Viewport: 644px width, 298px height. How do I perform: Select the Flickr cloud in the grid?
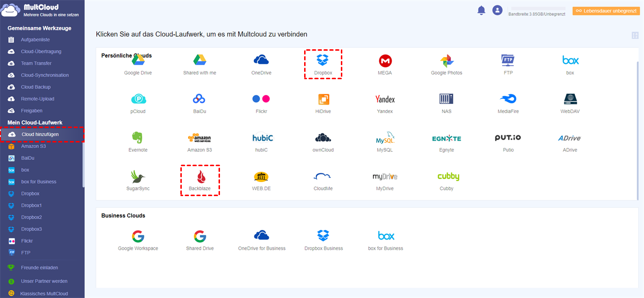point(261,103)
